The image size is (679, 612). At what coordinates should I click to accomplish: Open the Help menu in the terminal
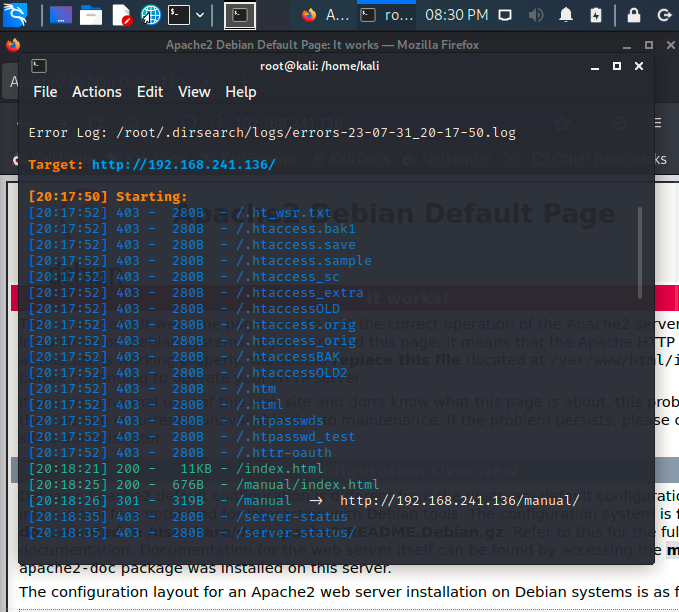coord(241,92)
